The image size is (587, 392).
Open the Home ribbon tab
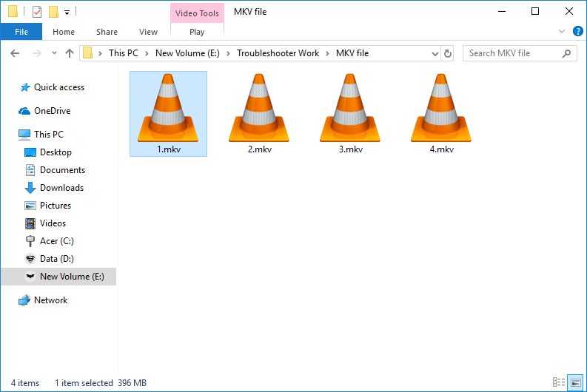pos(64,32)
